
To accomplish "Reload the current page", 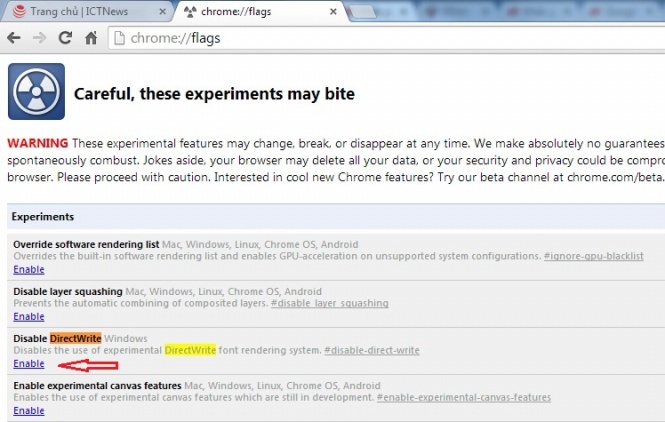I will pos(65,39).
